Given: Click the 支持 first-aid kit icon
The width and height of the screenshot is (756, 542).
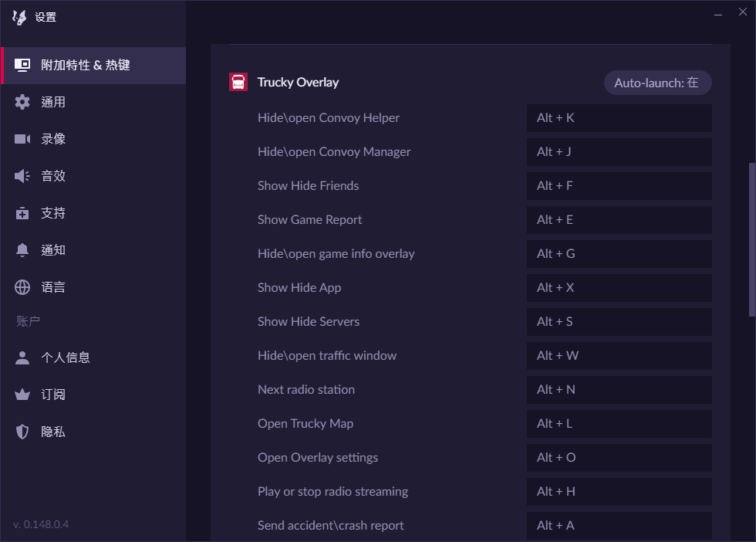Looking at the screenshot, I should 22,213.
